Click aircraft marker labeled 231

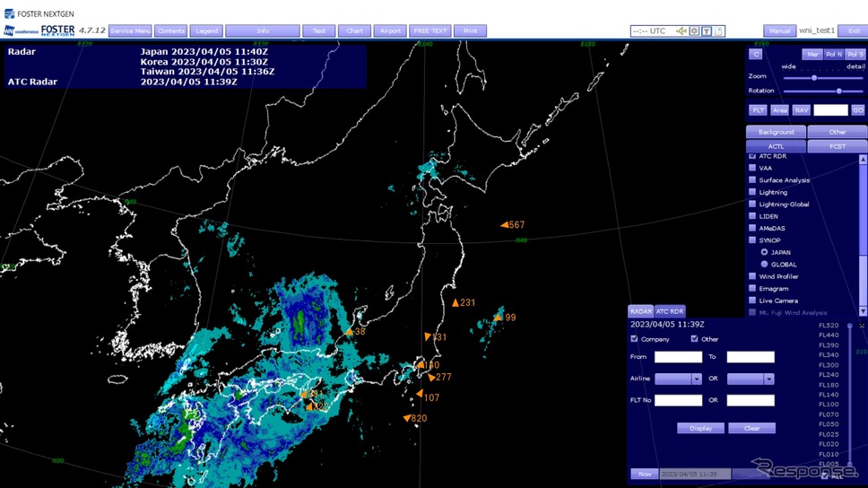[x=456, y=303]
